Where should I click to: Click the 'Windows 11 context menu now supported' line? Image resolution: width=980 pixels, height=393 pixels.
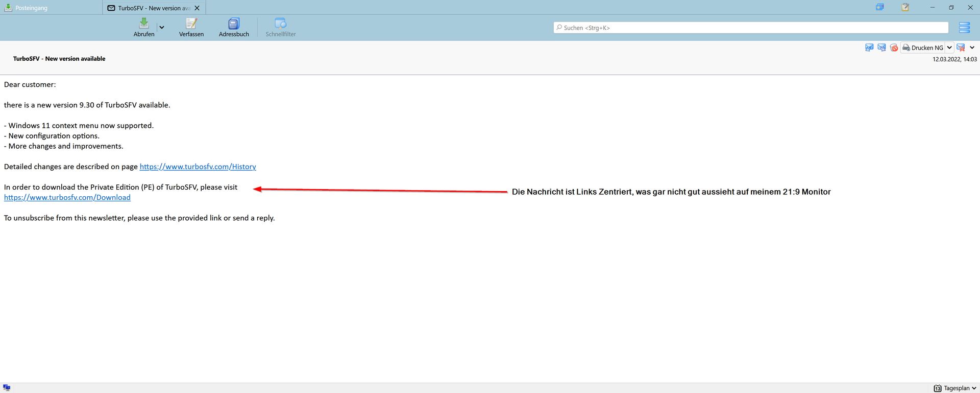[79, 125]
